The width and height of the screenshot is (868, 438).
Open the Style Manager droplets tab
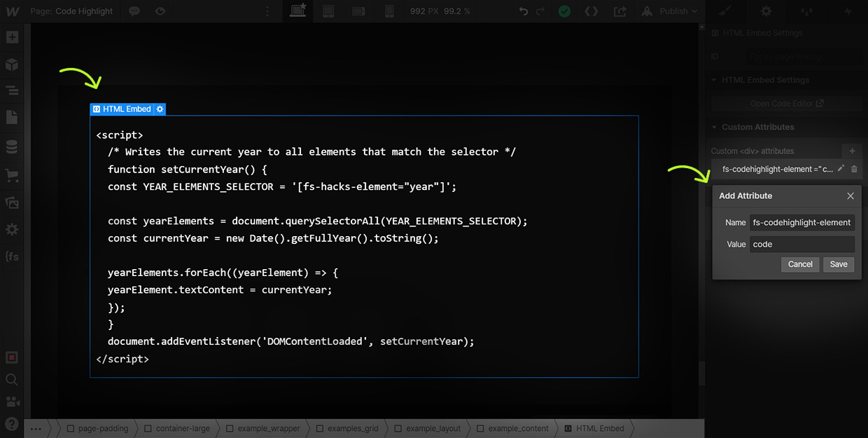pyautogui.click(x=807, y=11)
